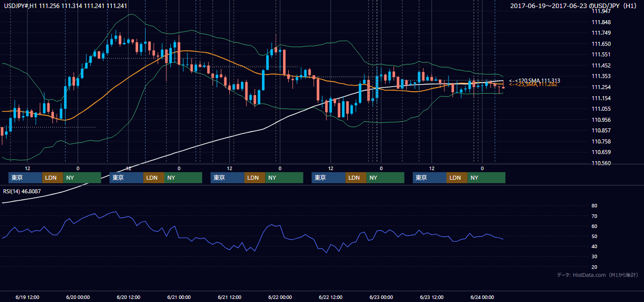Click RSI axis level 40
Screen dimensions: 644x302
594,246
